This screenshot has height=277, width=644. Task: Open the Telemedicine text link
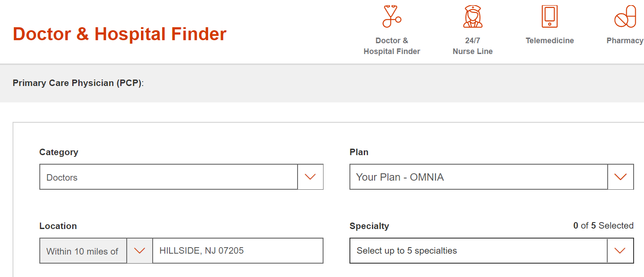549,41
